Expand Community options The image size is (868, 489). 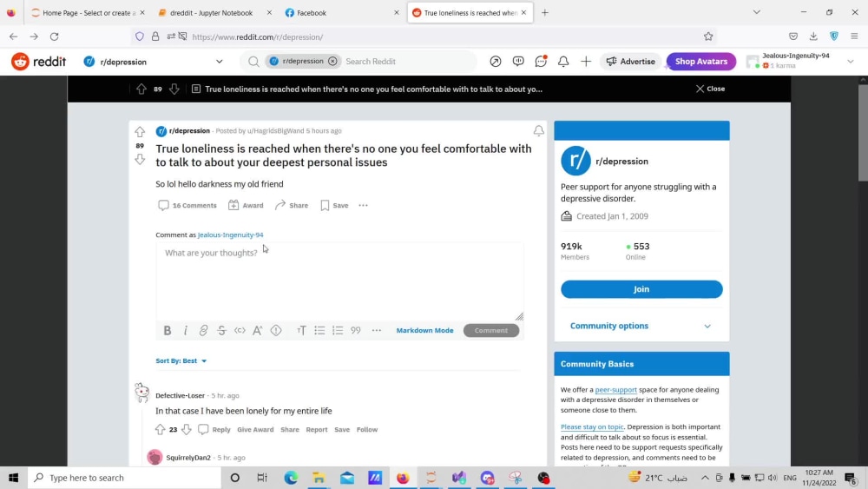(641, 326)
